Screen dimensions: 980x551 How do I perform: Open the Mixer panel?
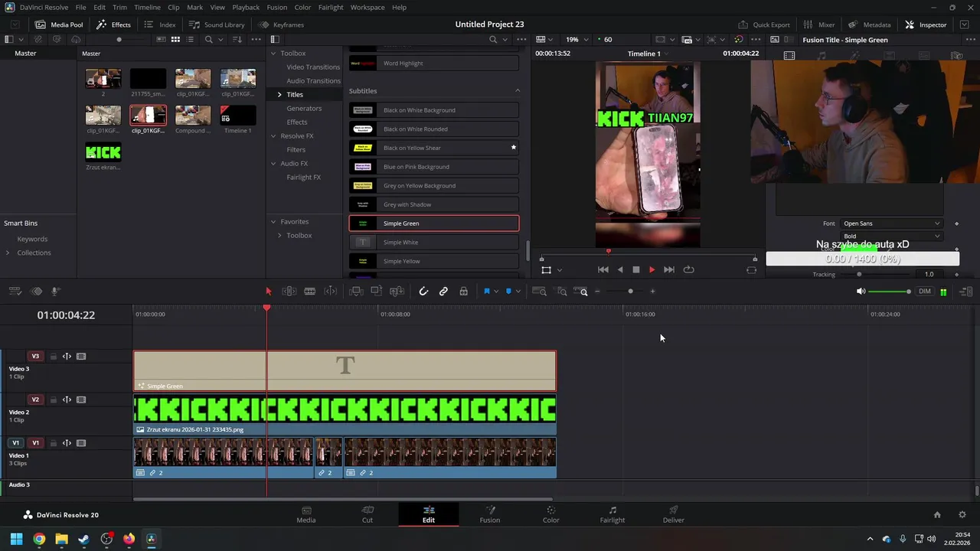point(819,24)
